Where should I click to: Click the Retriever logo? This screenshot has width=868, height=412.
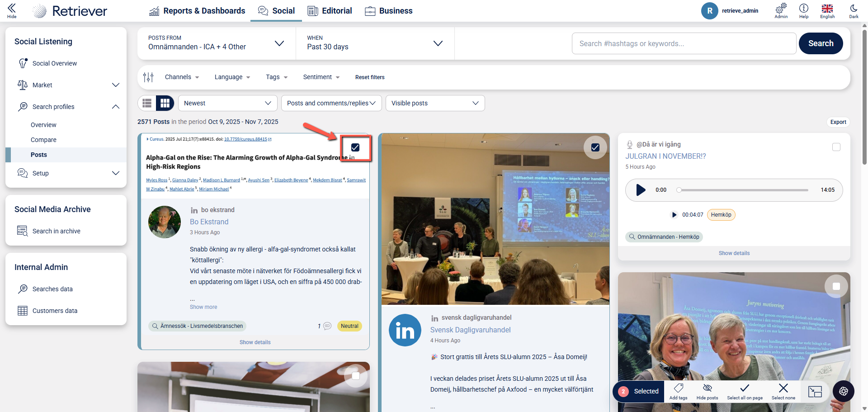point(71,11)
